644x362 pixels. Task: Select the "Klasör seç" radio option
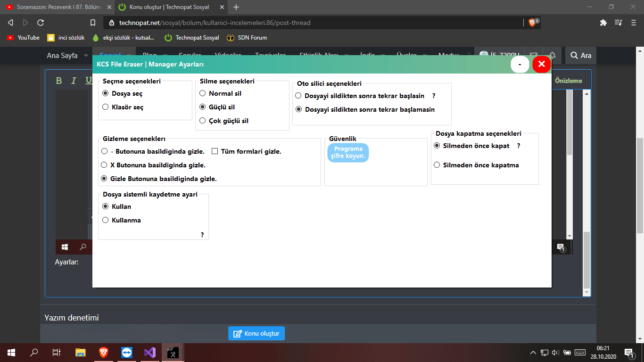coord(123,107)
